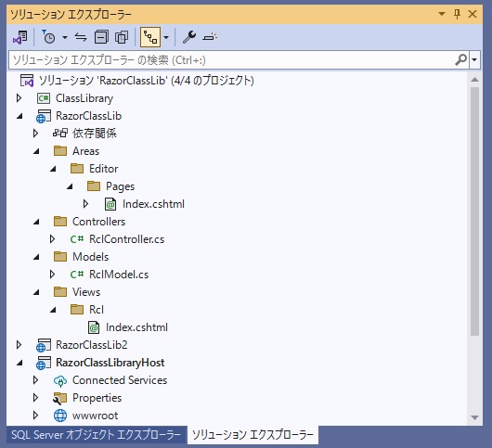The width and height of the screenshot is (492, 448).
Task: Select RclModel.cs file name
Action: click(119, 275)
